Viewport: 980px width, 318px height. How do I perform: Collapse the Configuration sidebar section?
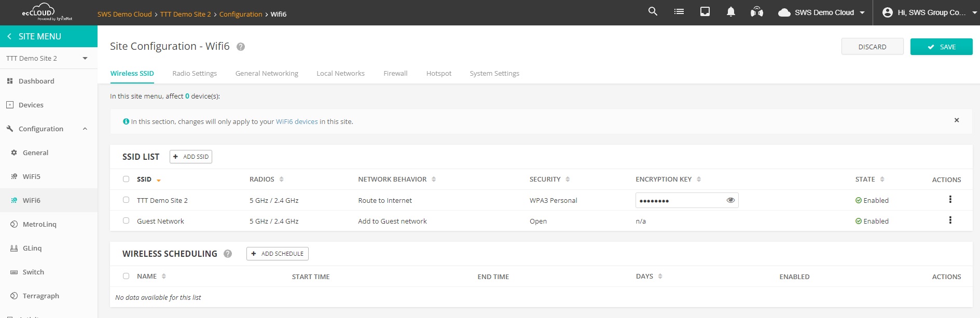click(85, 129)
